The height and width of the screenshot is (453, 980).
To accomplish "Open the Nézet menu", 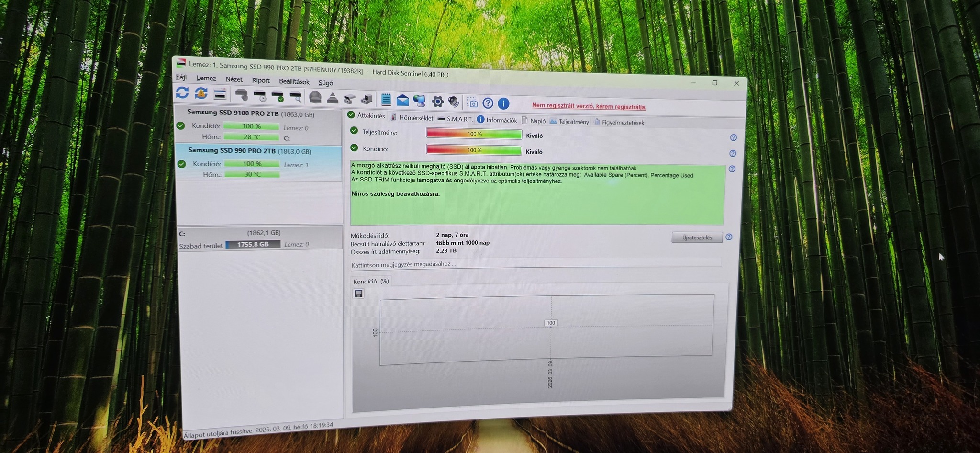I will [x=234, y=79].
